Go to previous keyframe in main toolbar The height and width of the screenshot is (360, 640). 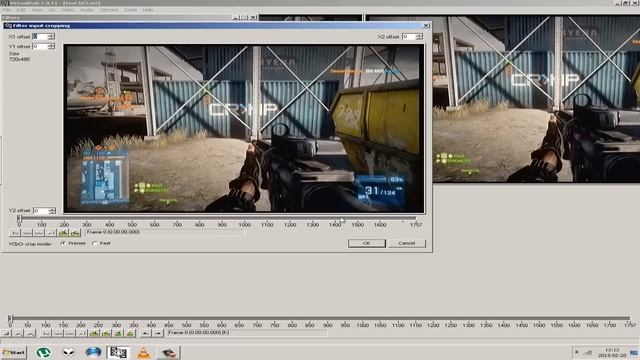(x=94, y=333)
